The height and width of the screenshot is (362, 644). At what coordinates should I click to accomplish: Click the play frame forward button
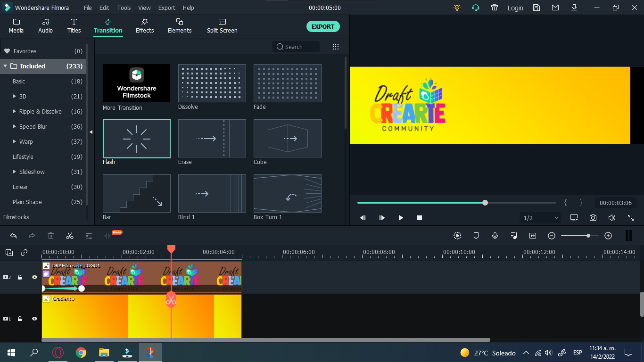(x=382, y=218)
